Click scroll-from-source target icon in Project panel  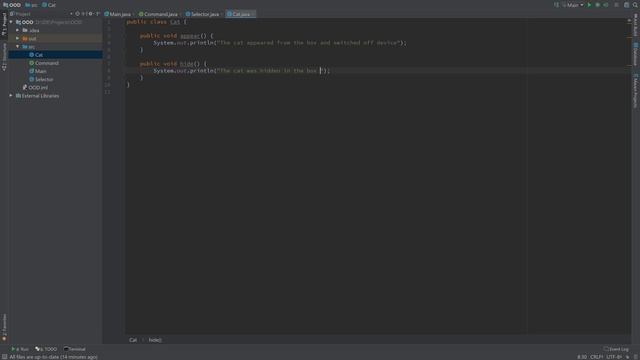point(78,14)
